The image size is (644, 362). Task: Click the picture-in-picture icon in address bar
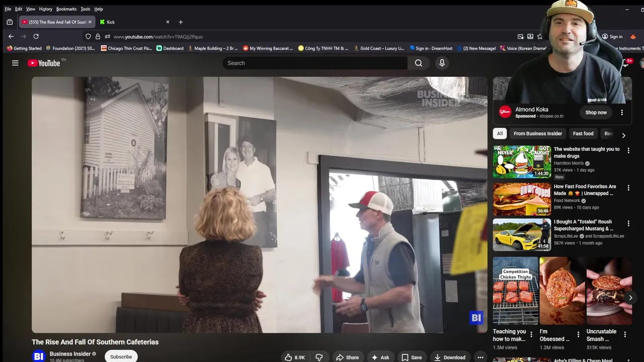point(520,36)
